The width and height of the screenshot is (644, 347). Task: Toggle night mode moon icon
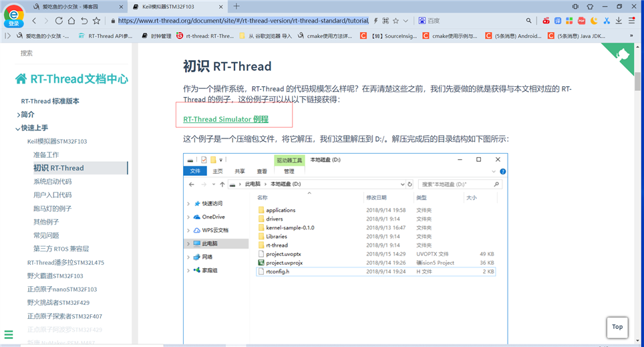[594, 21]
